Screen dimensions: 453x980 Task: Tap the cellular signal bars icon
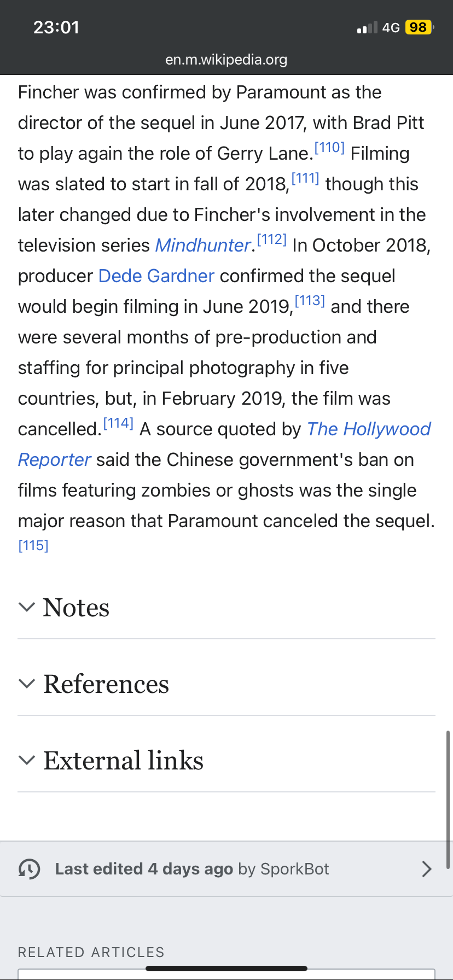click(x=367, y=27)
